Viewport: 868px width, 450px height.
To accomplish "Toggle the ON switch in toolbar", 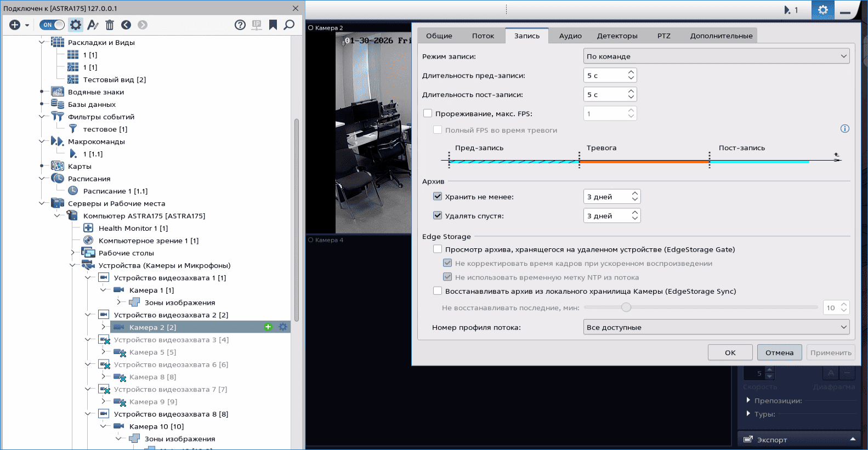I will [x=52, y=25].
